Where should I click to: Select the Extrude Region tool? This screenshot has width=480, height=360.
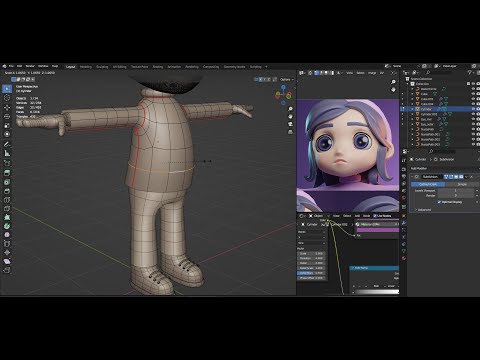[7, 173]
